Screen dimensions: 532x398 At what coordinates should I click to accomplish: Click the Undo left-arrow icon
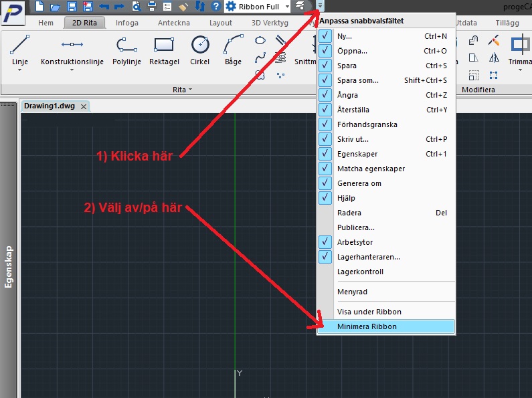[104, 7]
